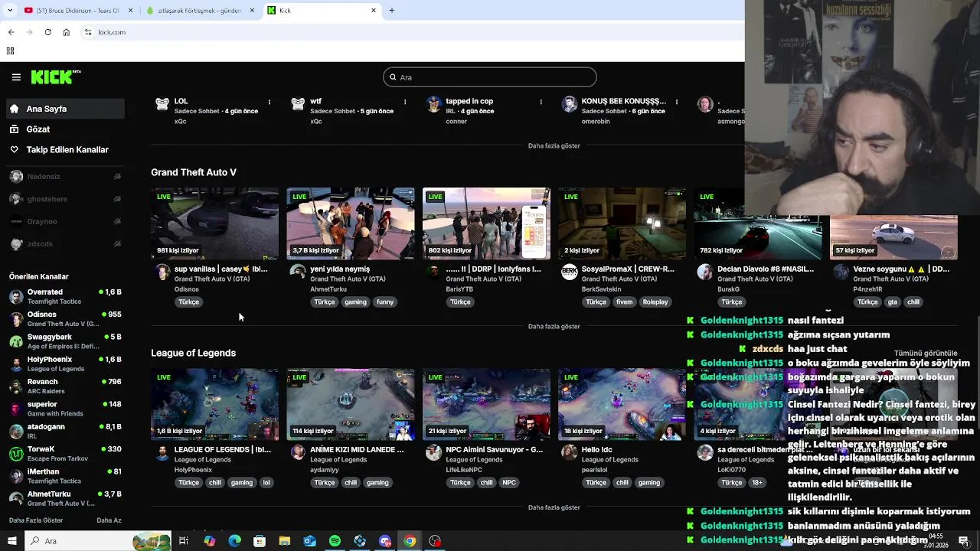Open Odisnos 'sup vanillas' stream thumbnail
Viewport: 980px width, 551px height.
[215, 223]
